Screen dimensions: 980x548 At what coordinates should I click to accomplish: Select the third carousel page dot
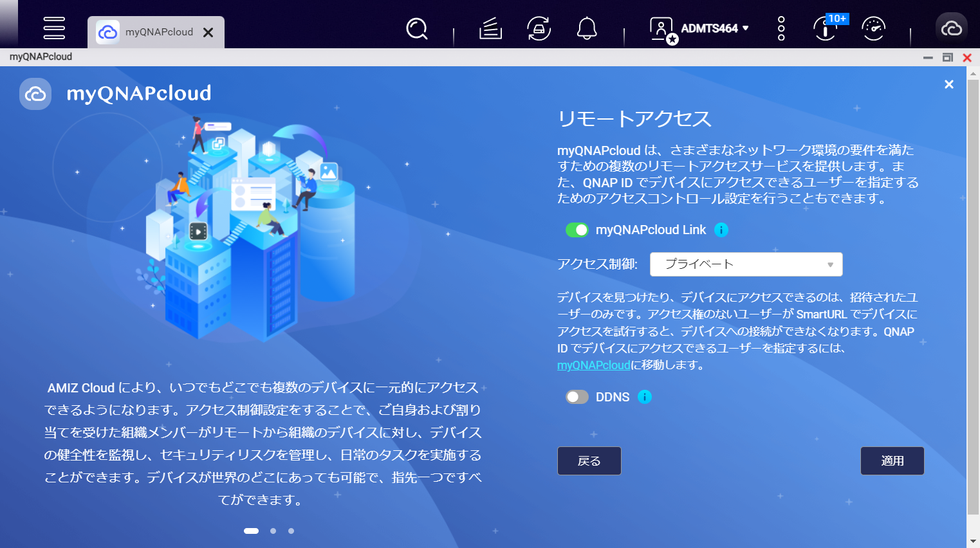[x=291, y=531]
